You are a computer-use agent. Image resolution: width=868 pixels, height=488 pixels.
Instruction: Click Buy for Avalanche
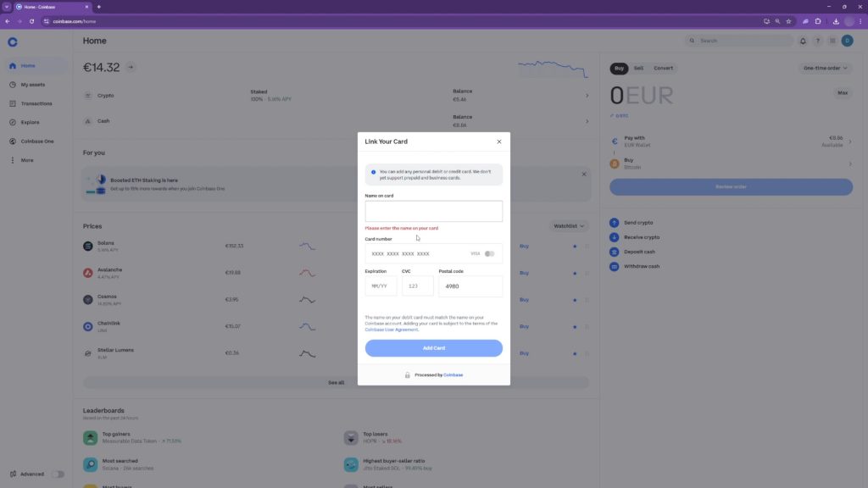pyautogui.click(x=524, y=273)
